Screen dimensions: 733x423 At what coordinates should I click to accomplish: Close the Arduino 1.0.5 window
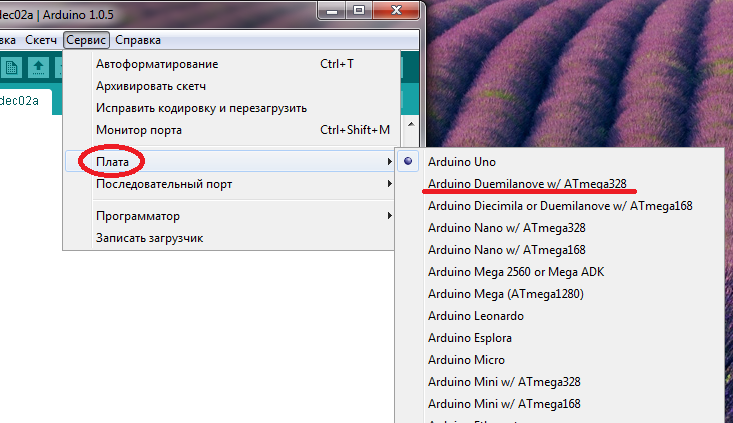(x=396, y=11)
